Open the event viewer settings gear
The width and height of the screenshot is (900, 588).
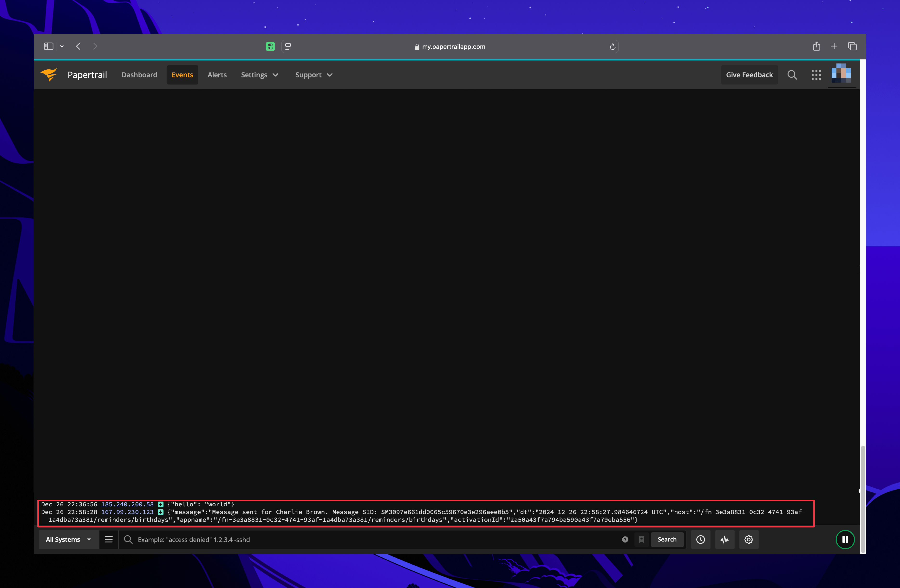[749, 540]
